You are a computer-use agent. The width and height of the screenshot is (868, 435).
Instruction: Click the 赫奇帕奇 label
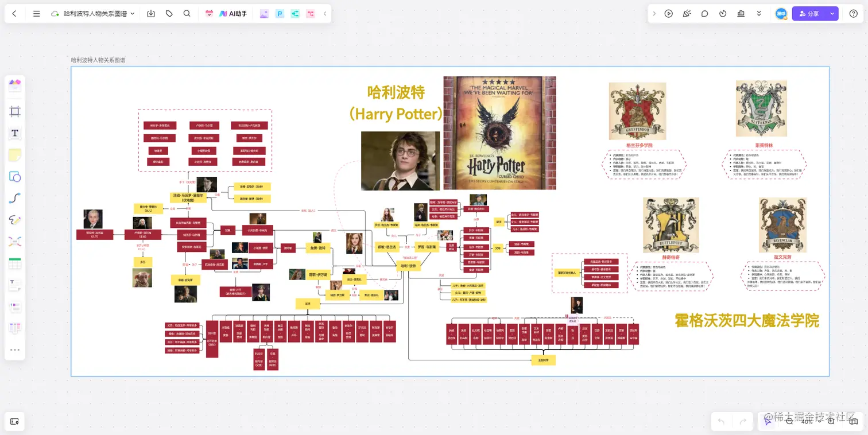click(x=670, y=258)
